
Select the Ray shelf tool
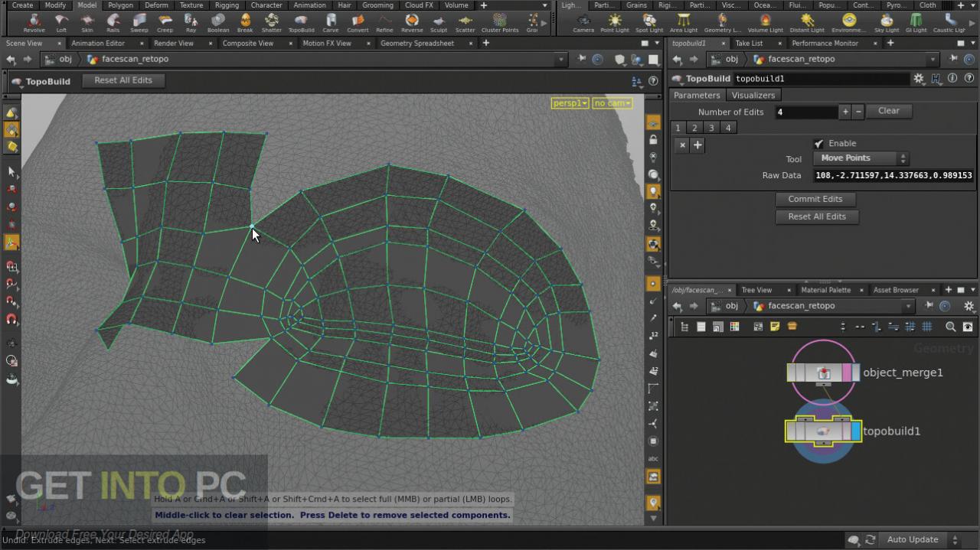191,23
